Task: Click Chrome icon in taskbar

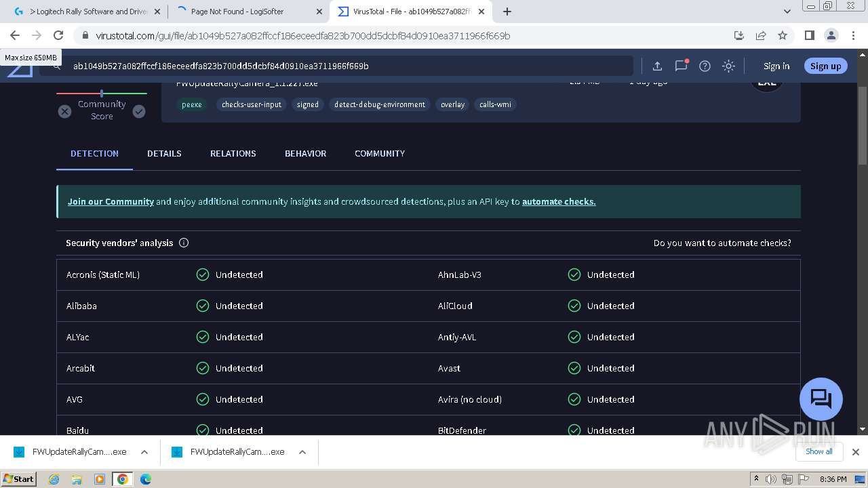Action: pyautogui.click(x=123, y=479)
